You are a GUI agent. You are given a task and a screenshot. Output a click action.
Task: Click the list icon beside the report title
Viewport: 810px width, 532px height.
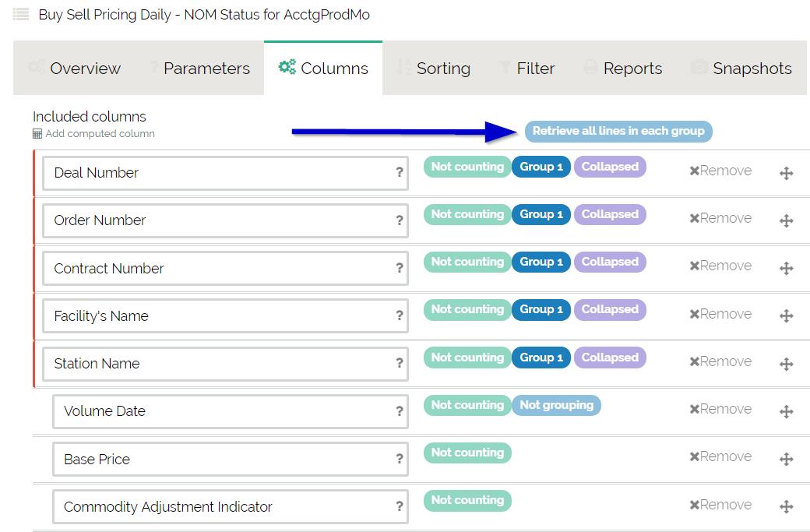tap(21, 15)
